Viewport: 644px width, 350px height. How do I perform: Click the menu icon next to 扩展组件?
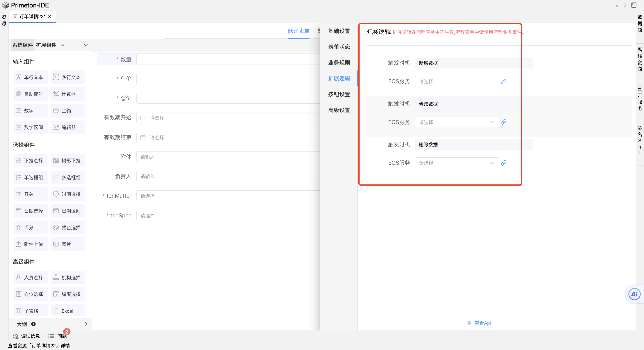(63, 45)
